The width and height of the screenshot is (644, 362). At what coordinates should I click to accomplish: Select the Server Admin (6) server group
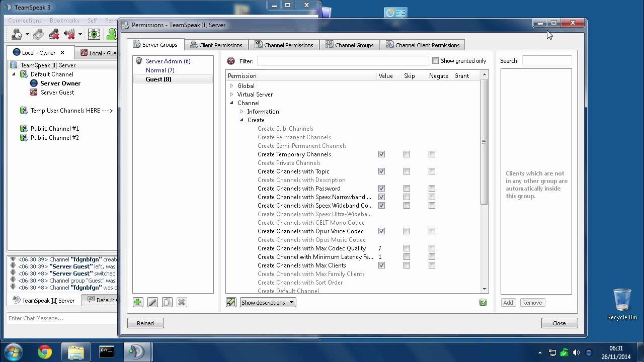[x=168, y=61]
